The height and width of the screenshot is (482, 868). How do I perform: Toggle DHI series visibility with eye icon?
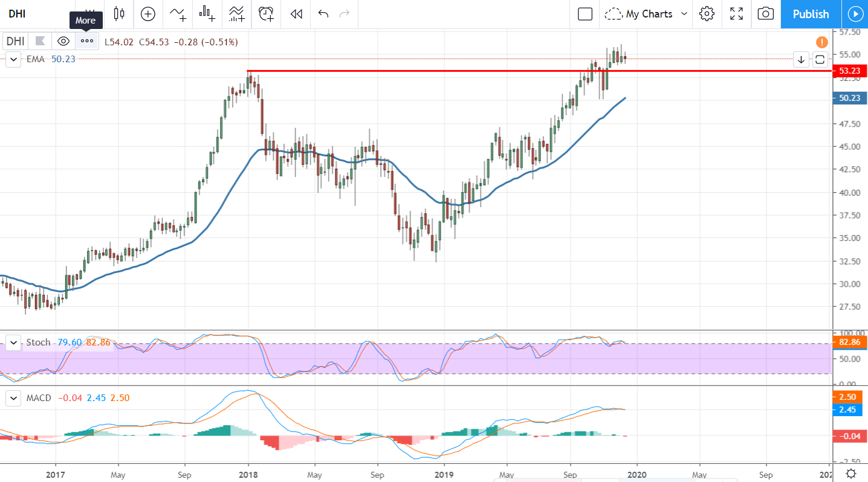[x=63, y=41]
